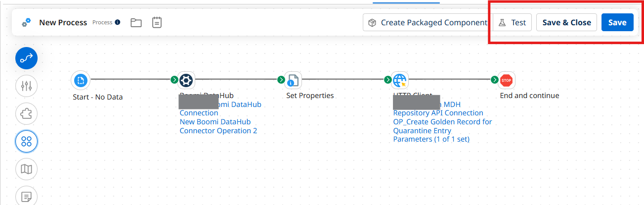The image size is (644, 205).
Task: Open OP_Create Golden Record for Quarantine Entry link
Action: (442, 126)
